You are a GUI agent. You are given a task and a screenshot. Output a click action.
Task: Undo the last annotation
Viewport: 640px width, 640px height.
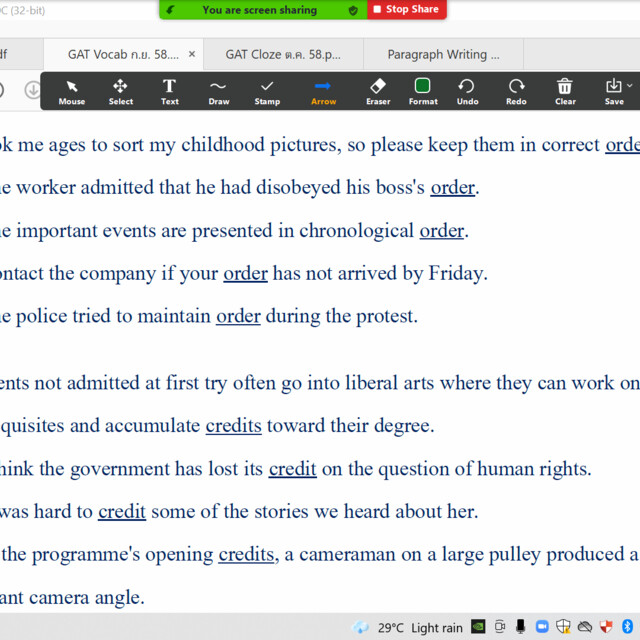pyautogui.click(x=467, y=92)
